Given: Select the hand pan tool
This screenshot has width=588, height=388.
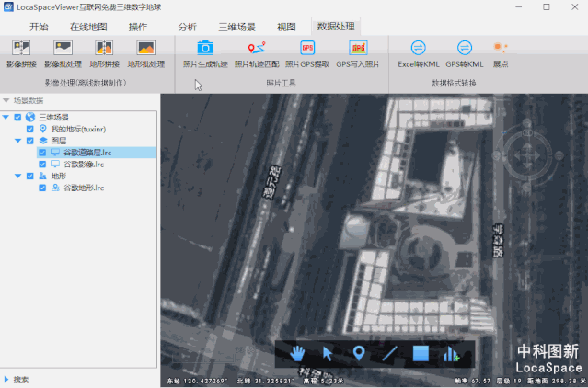Looking at the screenshot, I should (x=297, y=354).
